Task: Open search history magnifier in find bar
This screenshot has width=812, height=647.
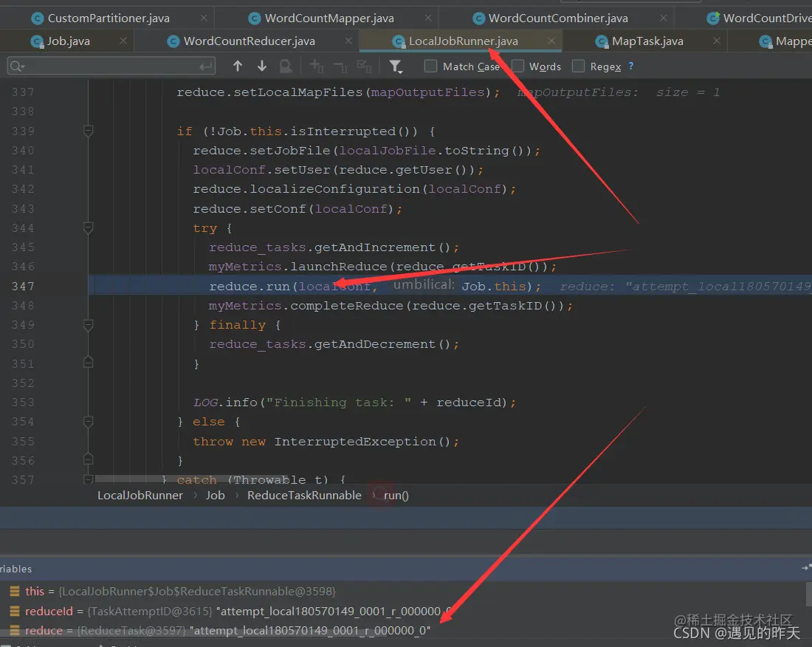Action: 17,66
